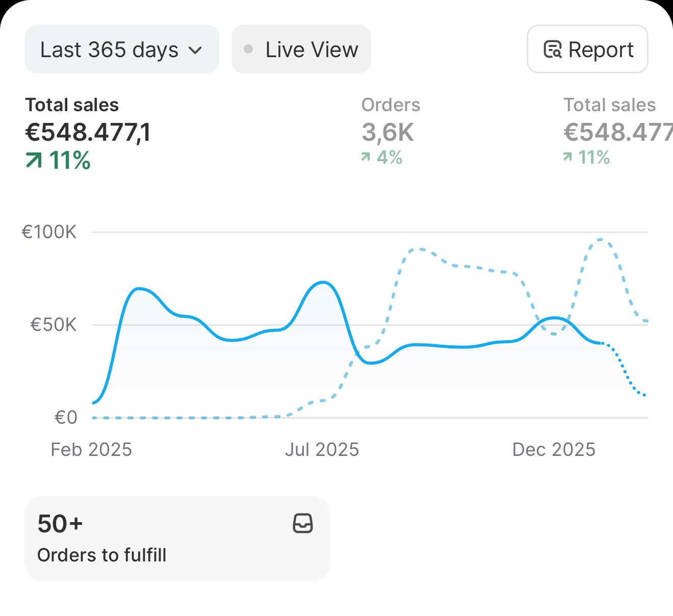Open Live View
673x616 pixels.
tap(301, 49)
